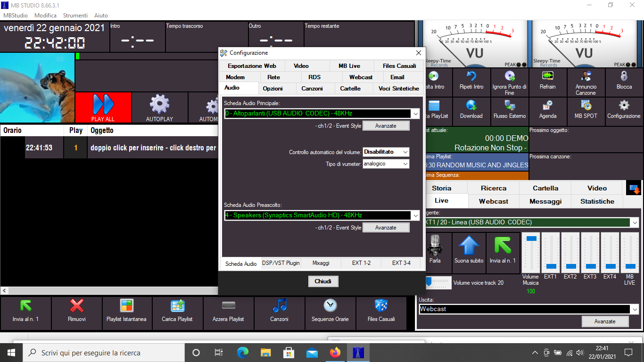The image size is (644, 362).
Task: Click the blue icon with orange arrow beside Video tab
Action: pos(634,189)
